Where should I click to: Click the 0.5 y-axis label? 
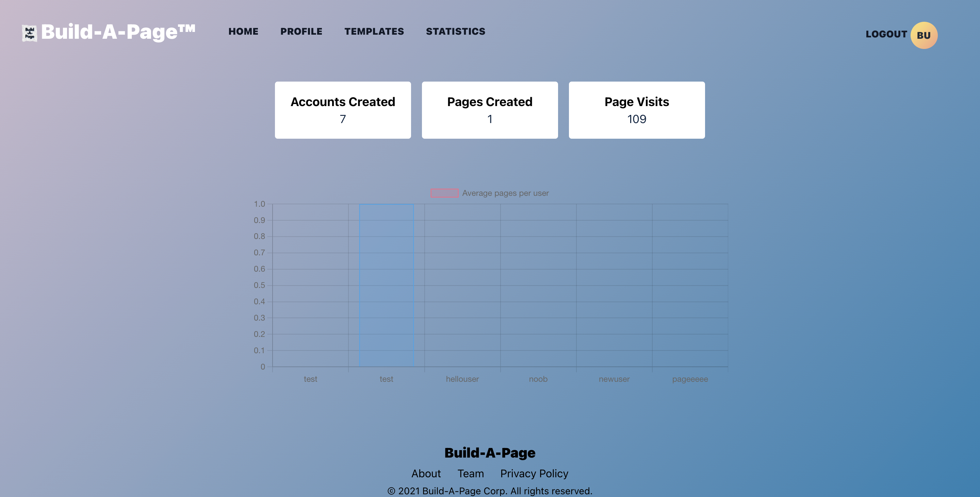tap(259, 285)
